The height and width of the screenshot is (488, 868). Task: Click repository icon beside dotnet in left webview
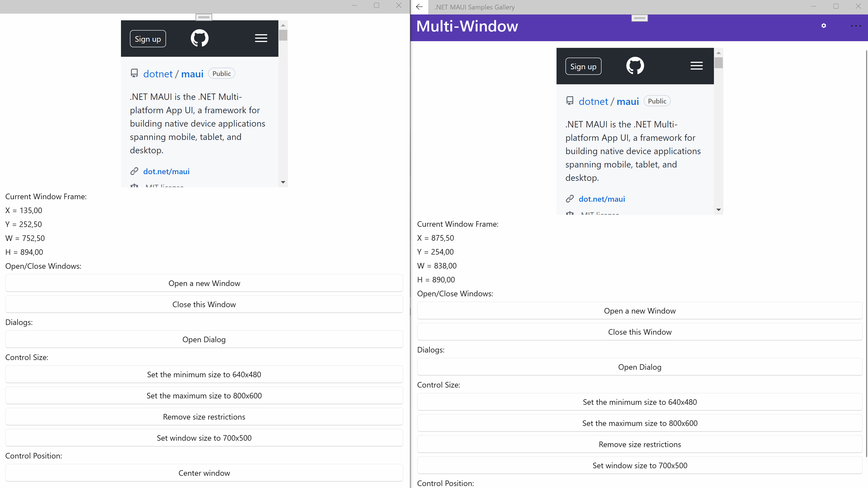tap(134, 73)
